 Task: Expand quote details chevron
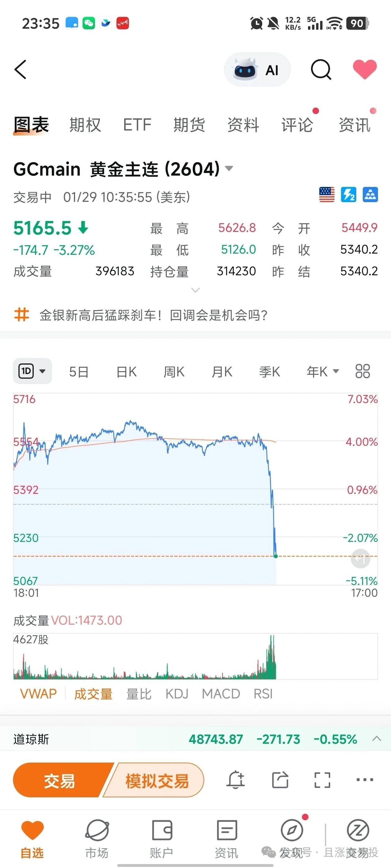coord(195,290)
